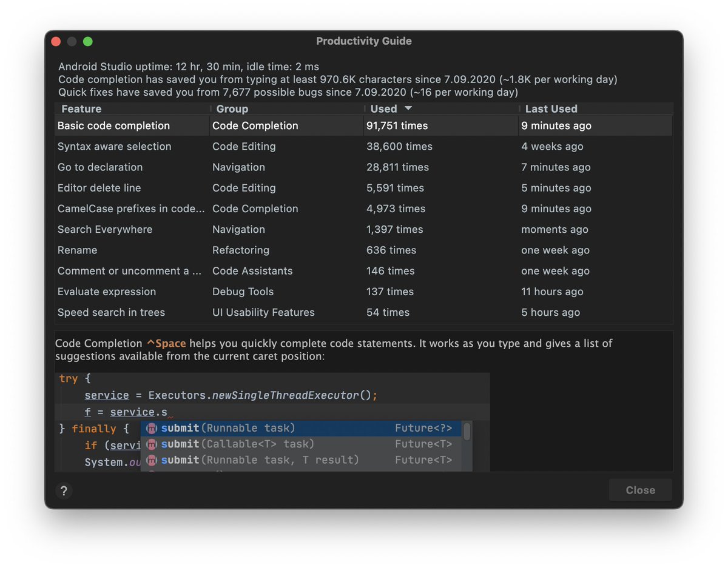Click the 5 minutes ago cell
The image size is (728, 568).
(x=556, y=188)
